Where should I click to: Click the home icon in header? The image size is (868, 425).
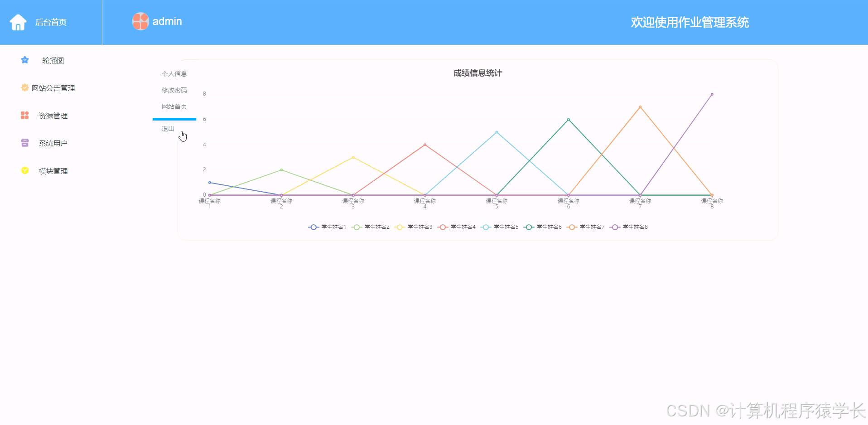point(18,22)
